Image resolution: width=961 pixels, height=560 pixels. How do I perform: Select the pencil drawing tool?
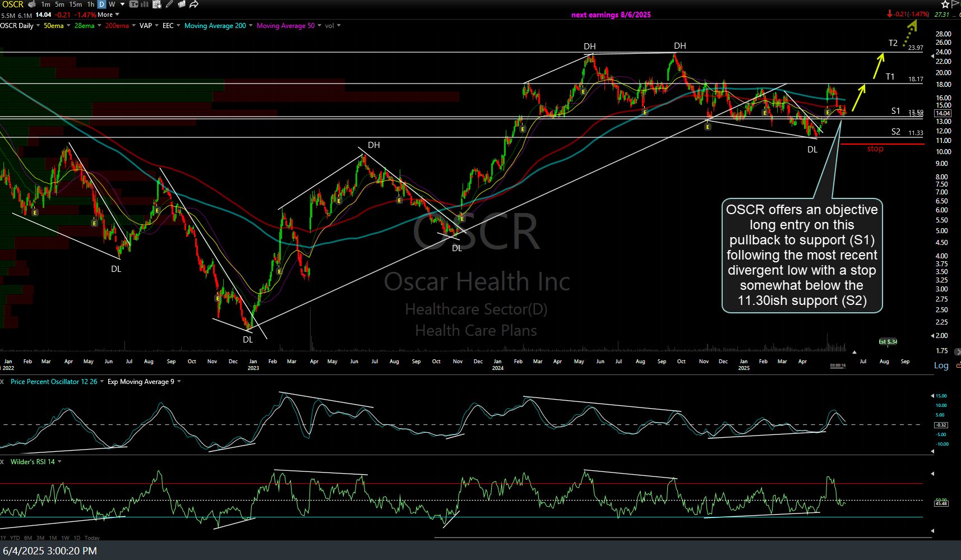[169, 4]
